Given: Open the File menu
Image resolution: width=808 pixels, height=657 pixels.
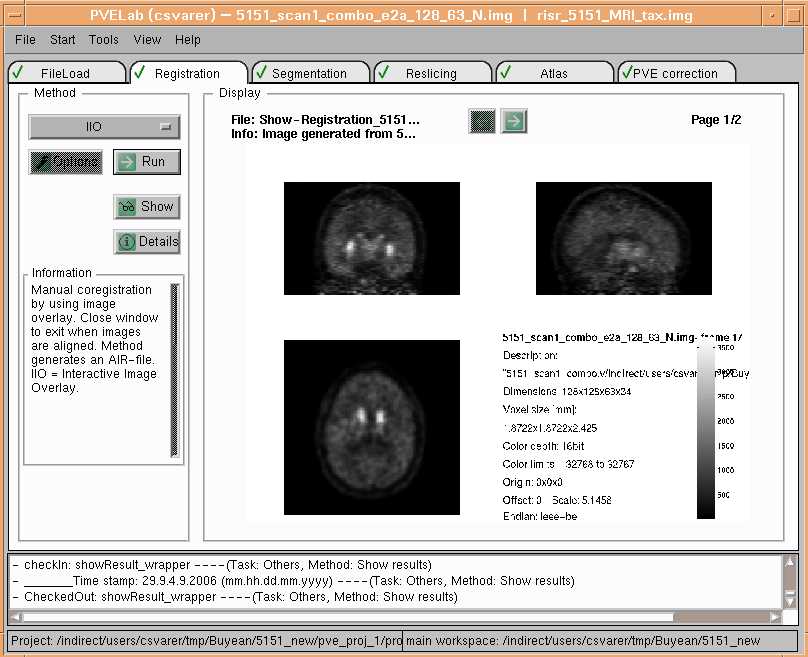Looking at the screenshot, I should tap(25, 40).
